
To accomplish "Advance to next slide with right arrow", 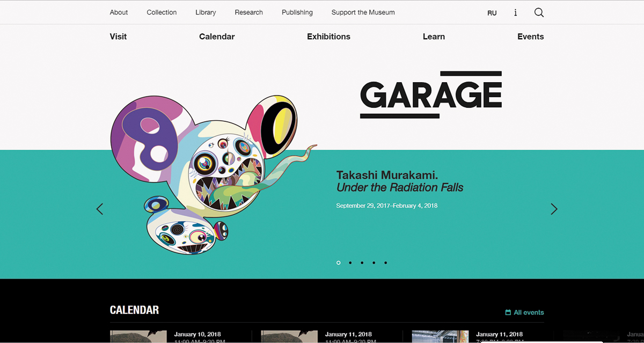I will [554, 209].
